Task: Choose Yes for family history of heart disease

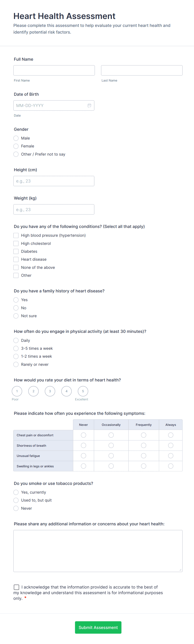Action: point(16,300)
